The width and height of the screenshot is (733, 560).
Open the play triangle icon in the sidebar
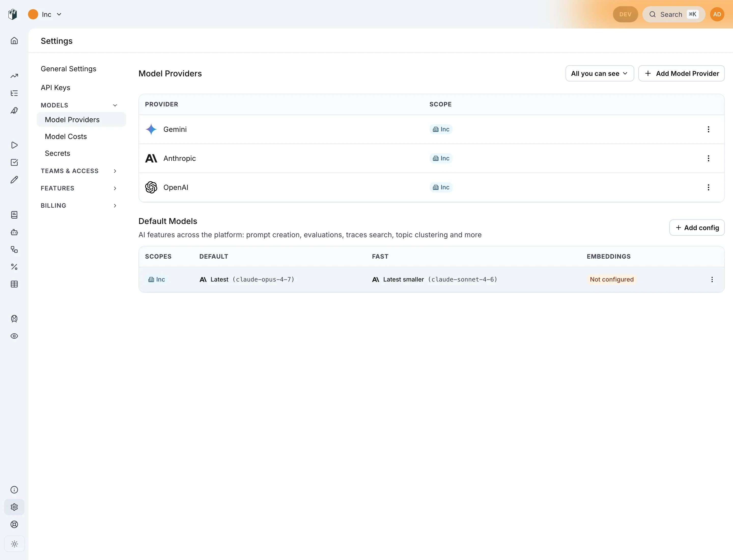pos(14,145)
